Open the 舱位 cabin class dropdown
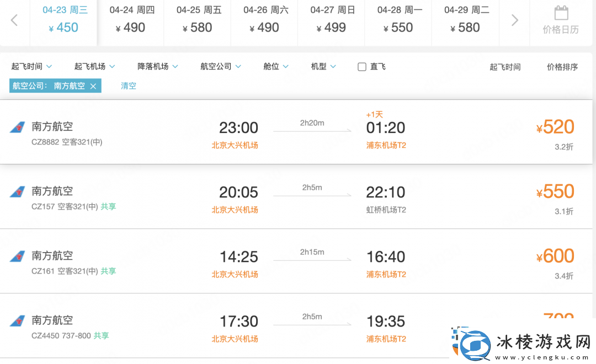This screenshot has height=364, width=596. (276, 67)
